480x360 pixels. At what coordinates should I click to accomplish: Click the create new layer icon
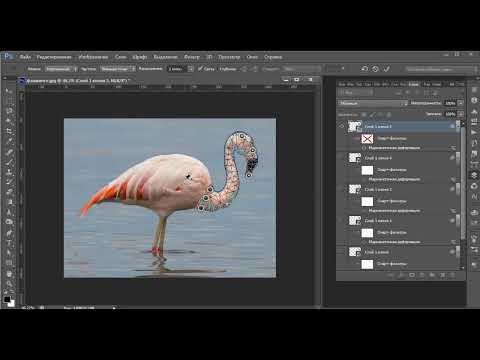click(443, 275)
